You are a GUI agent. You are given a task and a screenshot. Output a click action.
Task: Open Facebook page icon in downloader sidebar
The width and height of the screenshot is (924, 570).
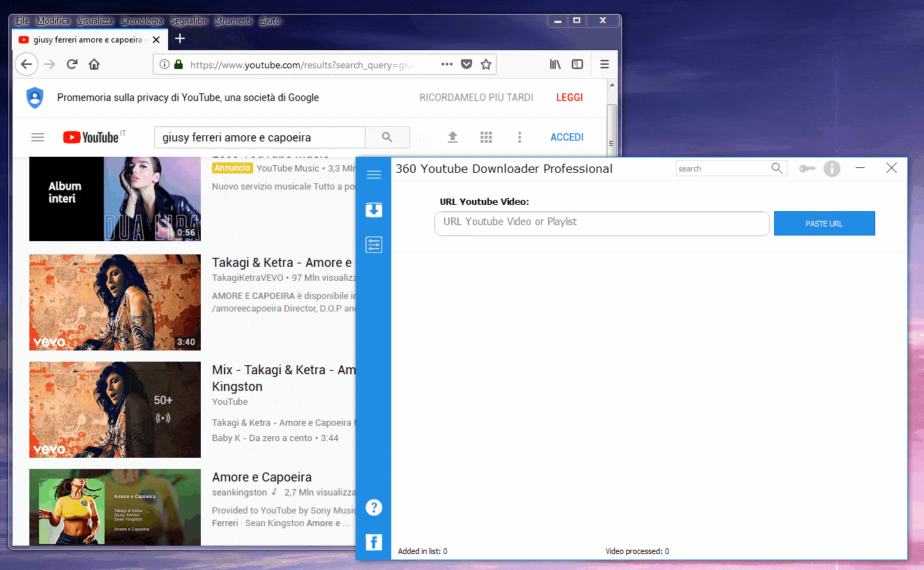coord(374,542)
